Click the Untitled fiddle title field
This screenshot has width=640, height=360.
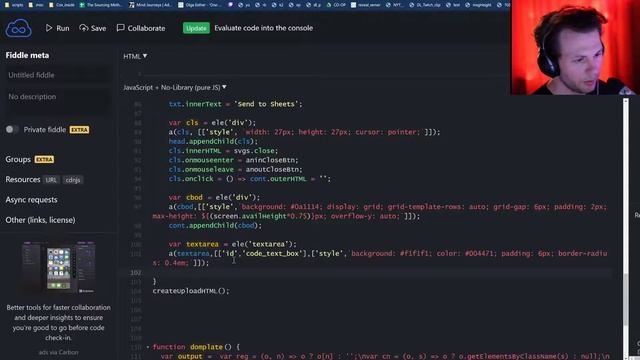coord(57,75)
